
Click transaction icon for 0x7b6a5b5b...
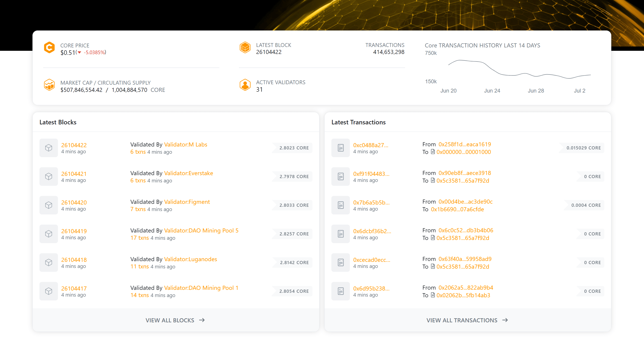pos(341,205)
